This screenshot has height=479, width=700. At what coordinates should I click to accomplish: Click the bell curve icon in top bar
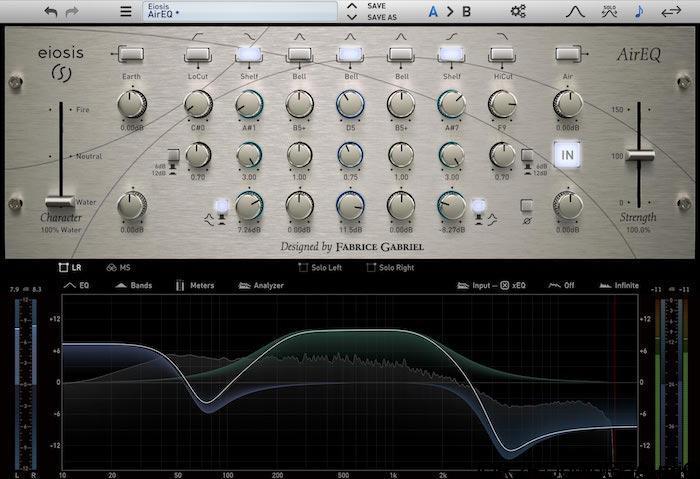click(576, 12)
